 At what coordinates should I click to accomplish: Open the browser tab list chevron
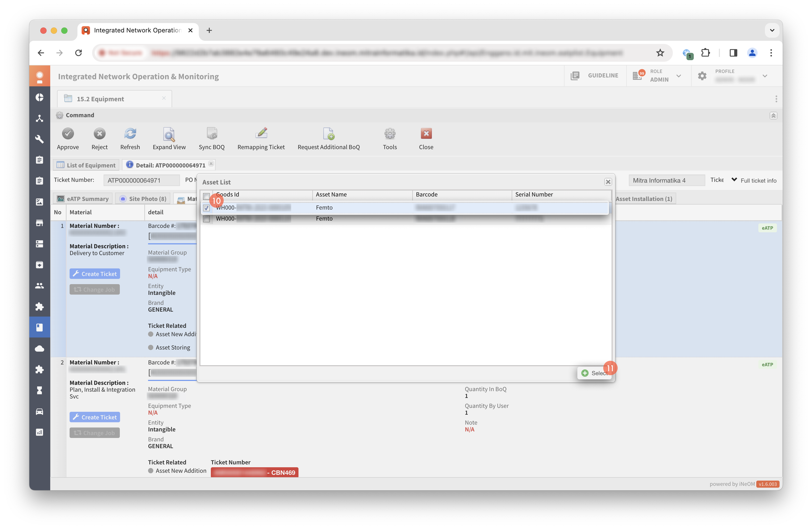772,30
